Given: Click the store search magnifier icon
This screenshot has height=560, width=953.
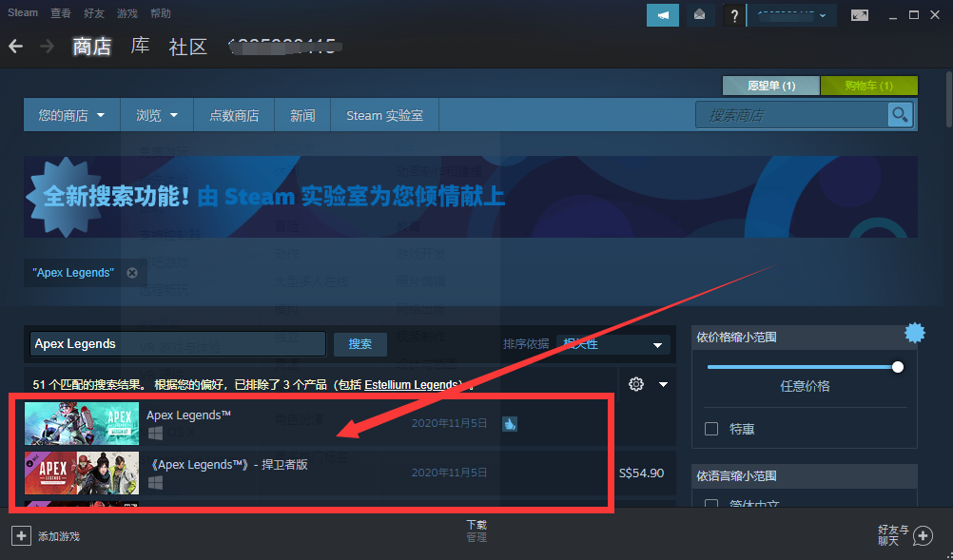Looking at the screenshot, I should tap(900, 114).
